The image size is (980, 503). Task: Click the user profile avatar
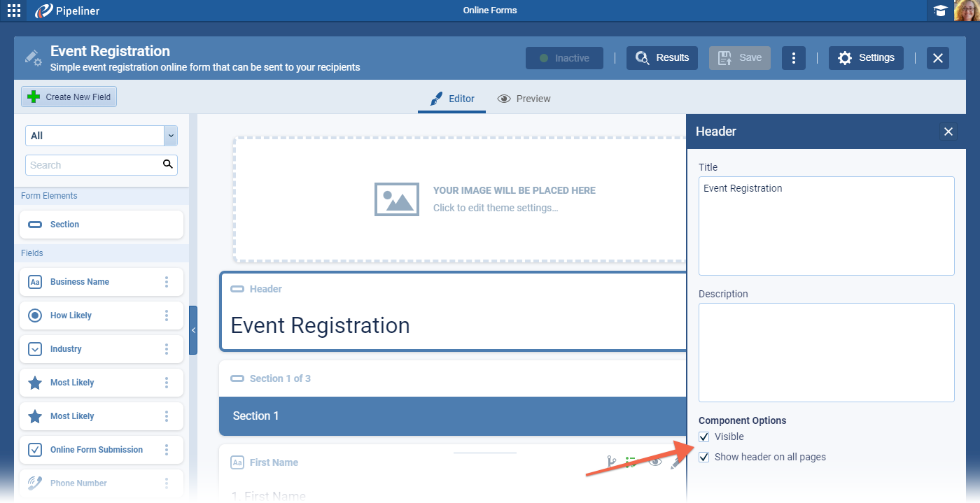click(x=967, y=10)
